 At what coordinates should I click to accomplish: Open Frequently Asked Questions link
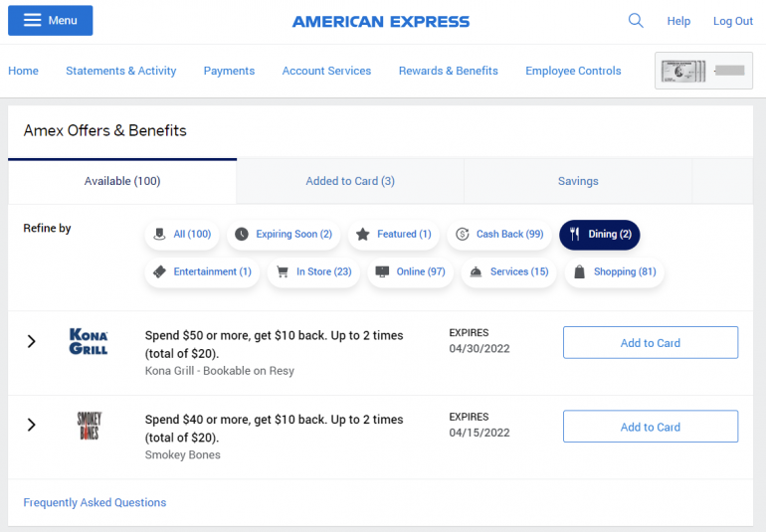[95, 502]
